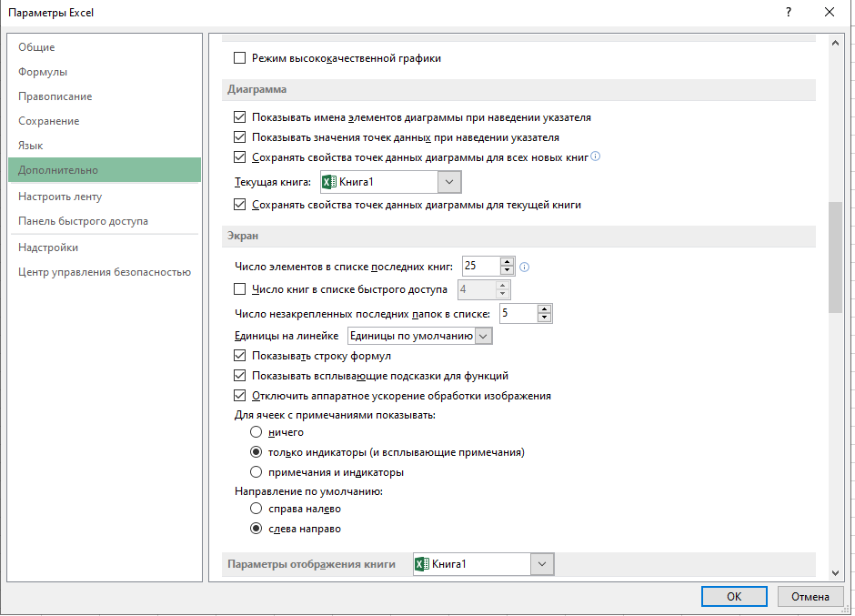The width and height of the screenshot is (855, 616).
Task: Click info icon next to new workbooks data point option
Action: click(x=596, y=157)
